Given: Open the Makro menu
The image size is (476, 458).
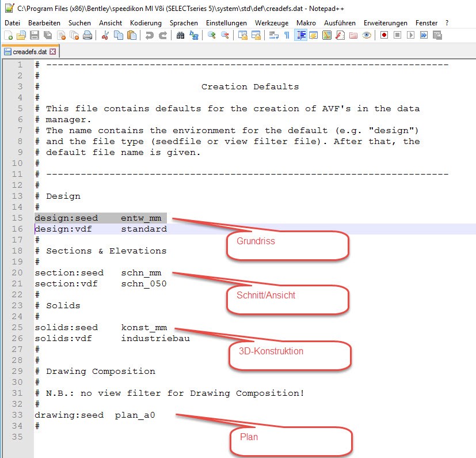Looking at the screenshot, I should (x=306, y=23).
